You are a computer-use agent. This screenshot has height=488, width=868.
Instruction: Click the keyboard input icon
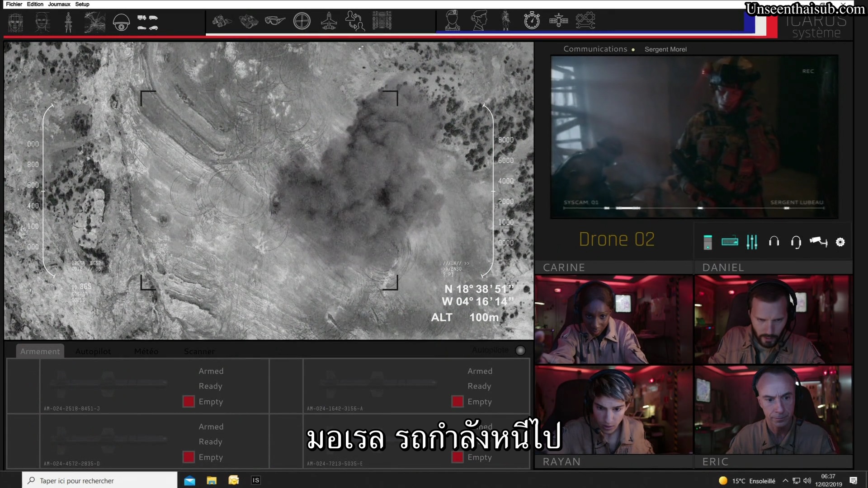[730, 242]
